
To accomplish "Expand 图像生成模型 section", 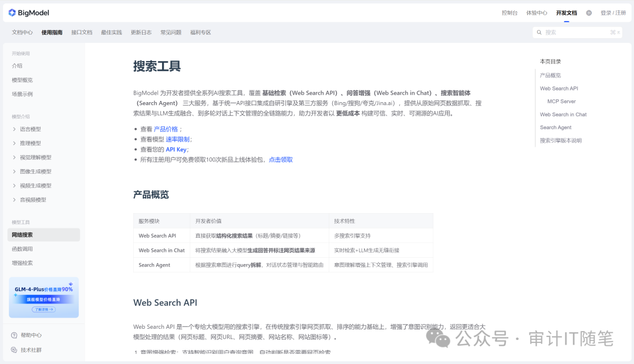I will (x=14, y=171).
